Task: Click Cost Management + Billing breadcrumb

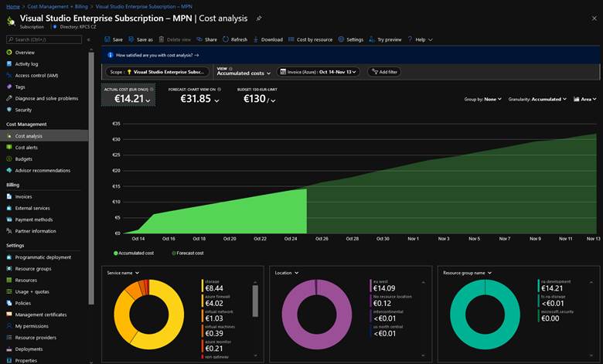Action: (x=57, y=6)
